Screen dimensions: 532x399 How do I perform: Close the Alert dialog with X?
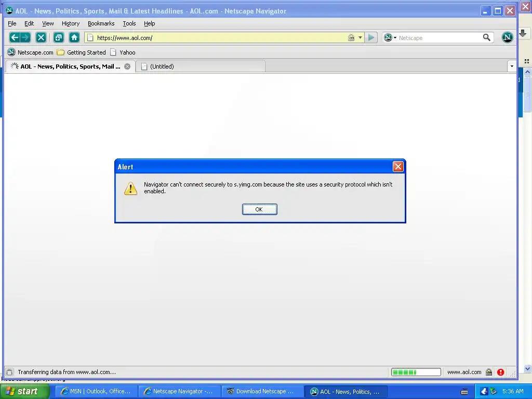[x=398, y=167]
